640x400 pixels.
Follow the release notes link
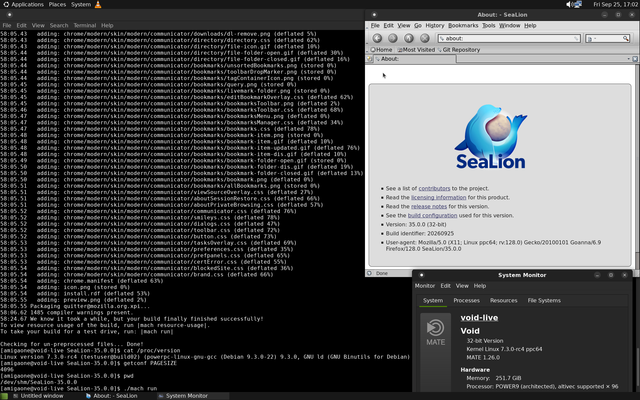(x=429, y=207)
